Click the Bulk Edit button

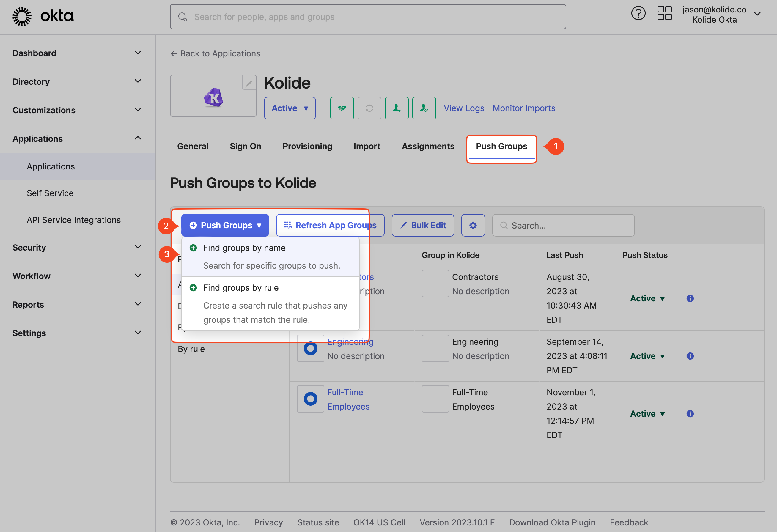click(423, 225)
